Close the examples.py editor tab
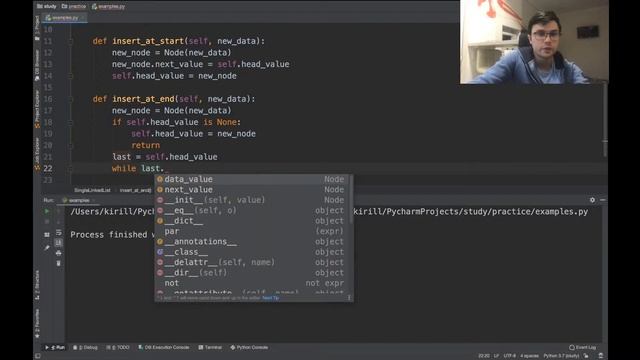 tap(83, 18)
